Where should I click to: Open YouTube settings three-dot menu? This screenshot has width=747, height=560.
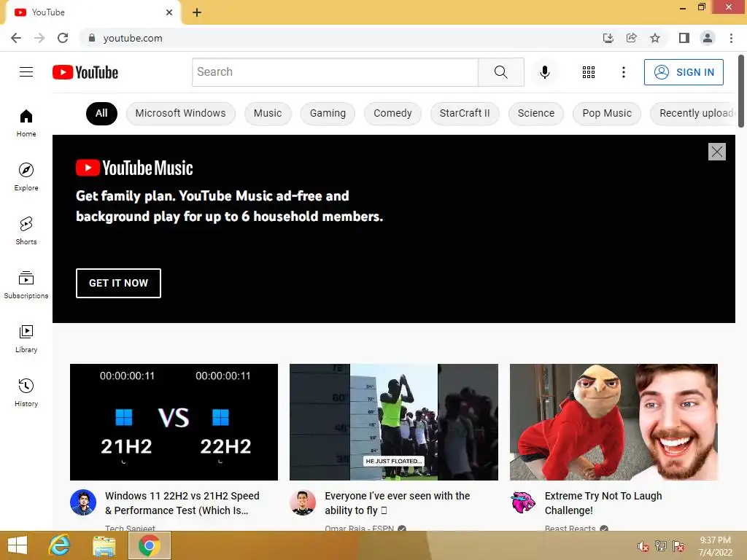[623, 72]
